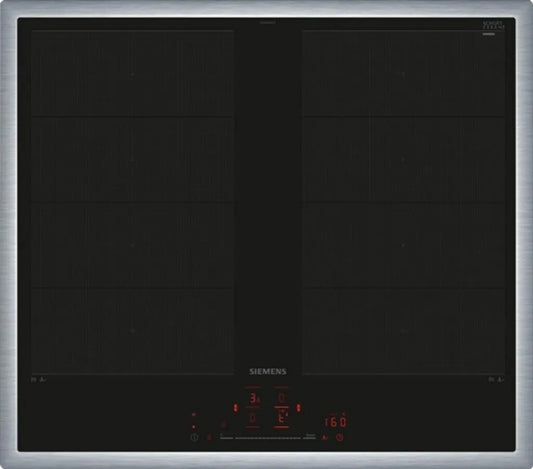Toggle upper red indicator above power symbol

194,414
